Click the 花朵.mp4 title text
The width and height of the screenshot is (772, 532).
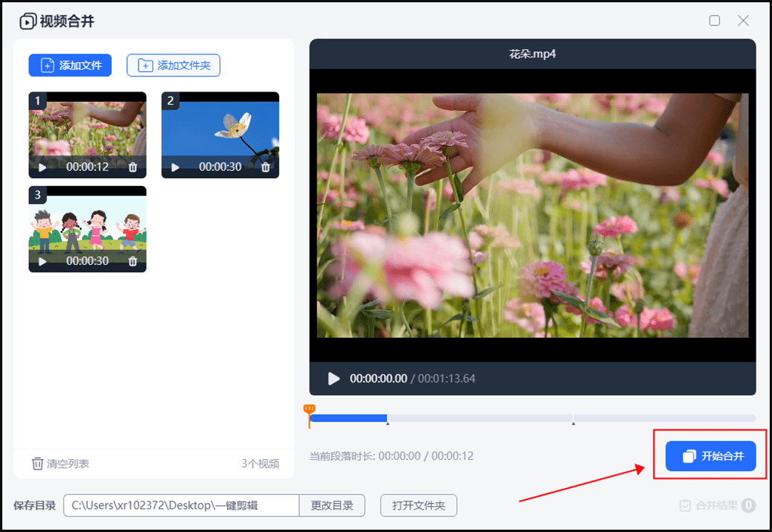click(532, 54)
